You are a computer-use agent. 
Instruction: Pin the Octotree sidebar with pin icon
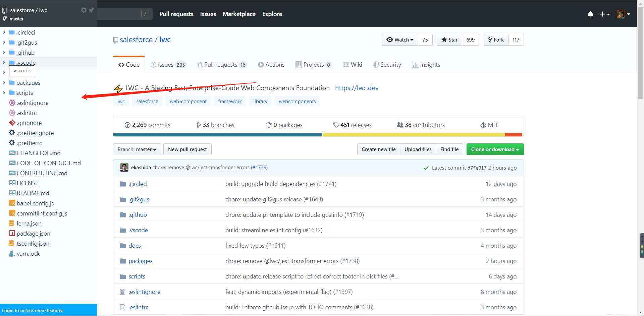click(91, 10)
